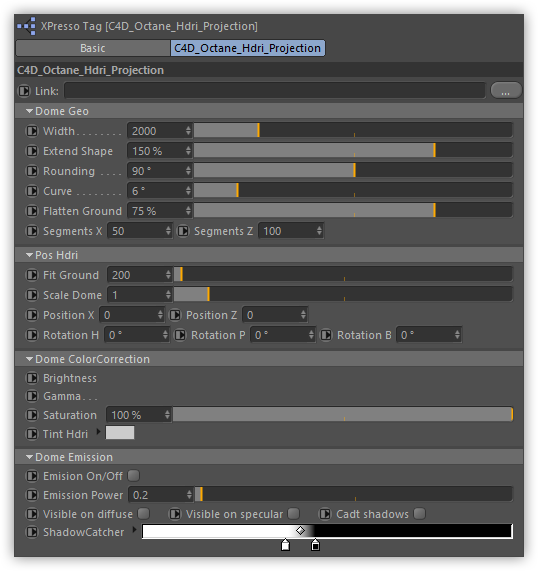This screenshot has width=538, height=571.
Task: Click the keyframe dot beside Flatten Ground
Action: coord(32,211)
